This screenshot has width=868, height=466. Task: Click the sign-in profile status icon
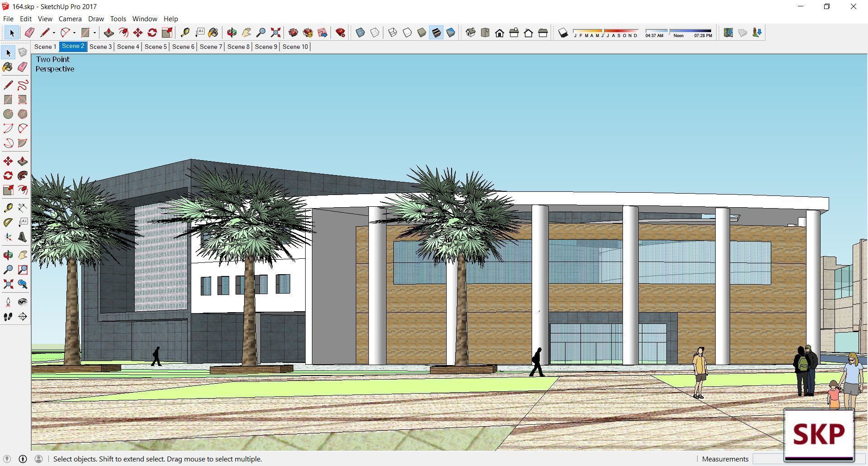39,459
